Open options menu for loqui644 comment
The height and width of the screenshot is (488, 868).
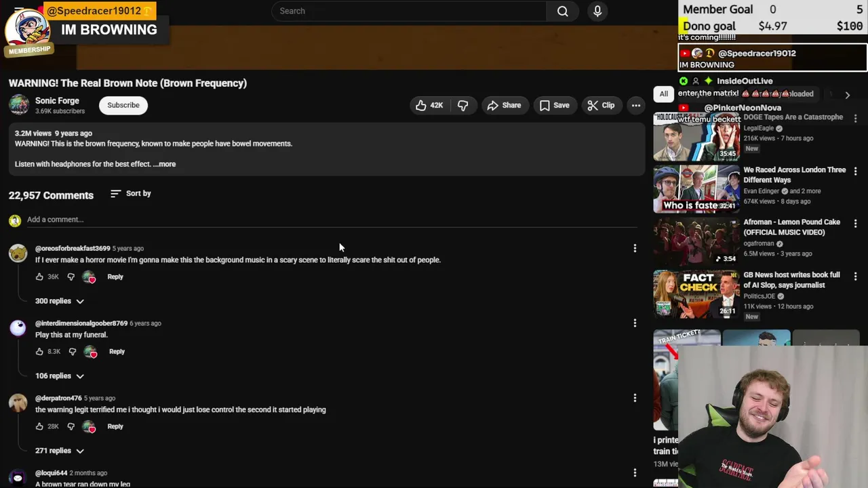635,472
